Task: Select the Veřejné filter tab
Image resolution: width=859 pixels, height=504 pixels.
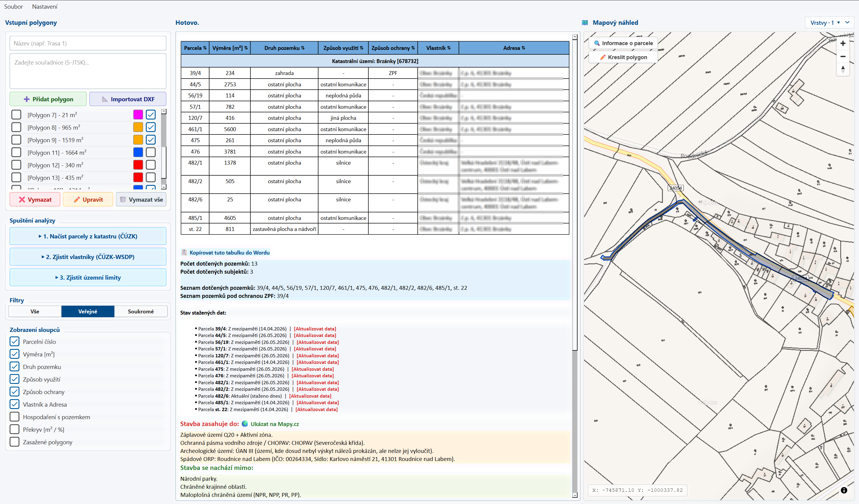Action: tap(88, 312)
